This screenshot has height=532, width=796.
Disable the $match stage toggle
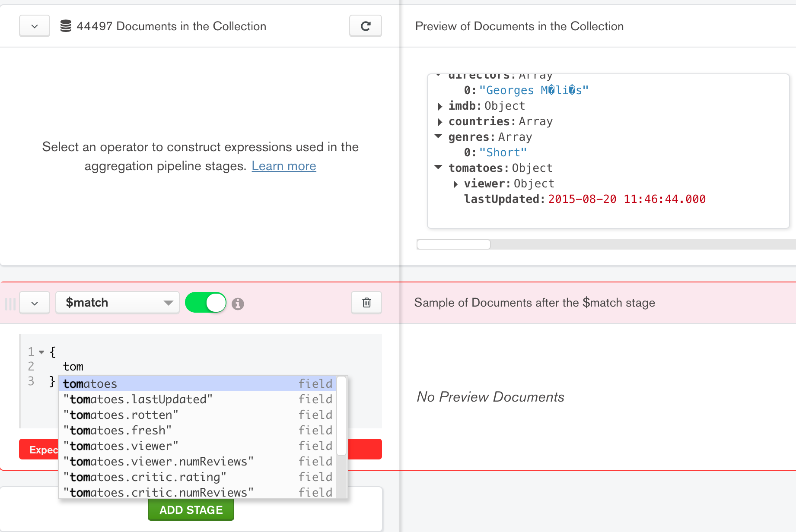tap(206, 302)
